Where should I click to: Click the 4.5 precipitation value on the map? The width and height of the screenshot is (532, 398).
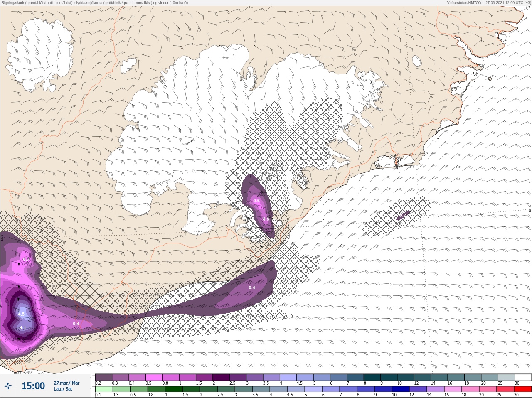click(21, 314)
